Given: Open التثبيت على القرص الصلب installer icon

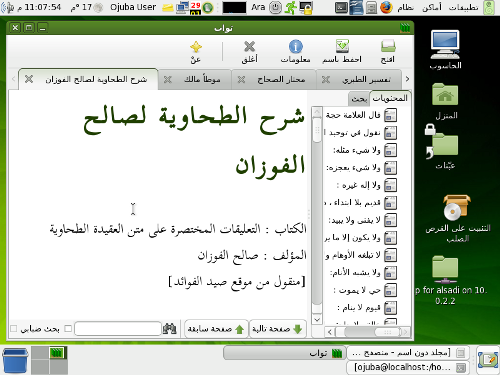Looking at the screenshot, I should click(x=457, y=219).
